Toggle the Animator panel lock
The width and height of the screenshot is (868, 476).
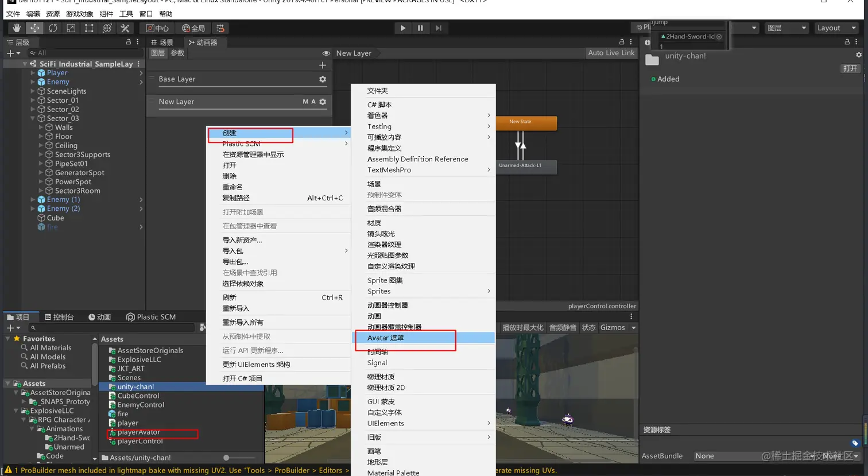(x=622, y=42)
